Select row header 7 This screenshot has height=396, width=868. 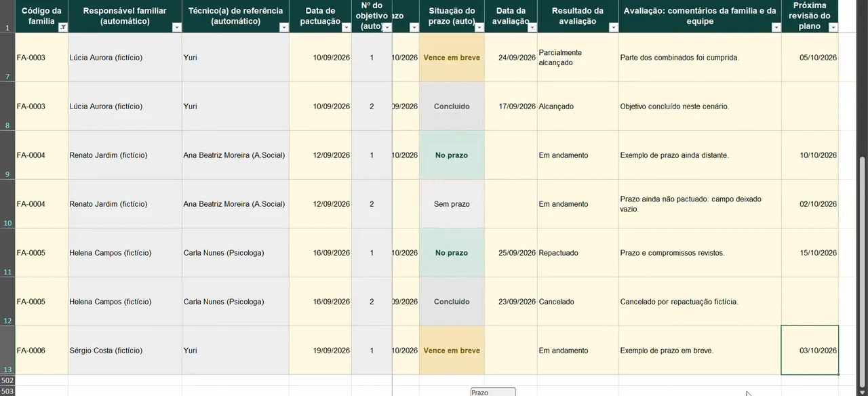pyautogui.click(x=7, y=58)
